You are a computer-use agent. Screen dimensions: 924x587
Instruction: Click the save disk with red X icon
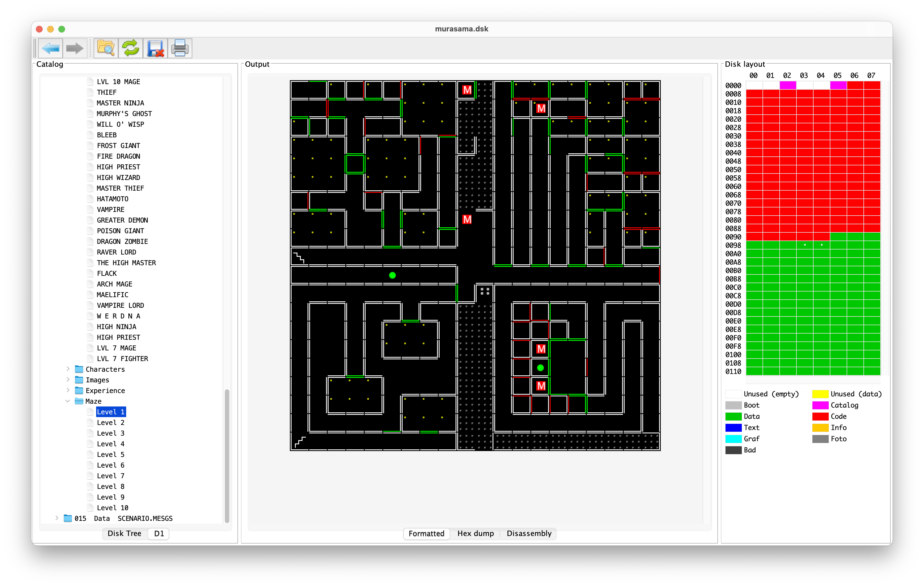pyautogui.click(x=155, y=48)
